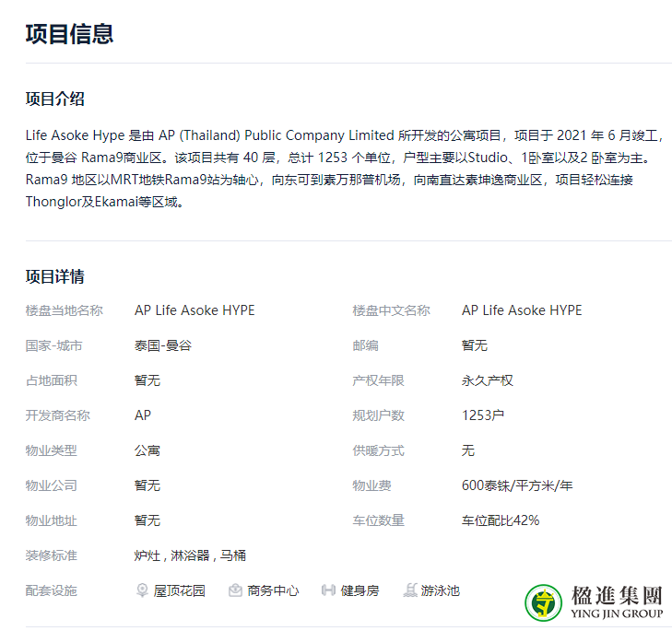
Task: Click the 国家-城市 field label
Action: coord(54,345)
